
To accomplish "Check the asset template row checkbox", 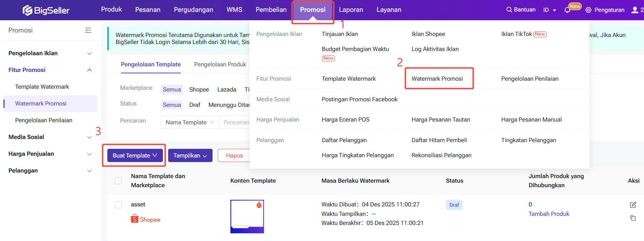I will pos(118,205).
